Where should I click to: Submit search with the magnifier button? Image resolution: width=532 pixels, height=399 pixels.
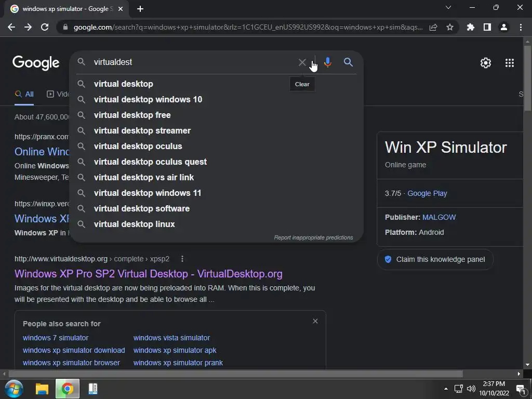[x=348, y=62]
